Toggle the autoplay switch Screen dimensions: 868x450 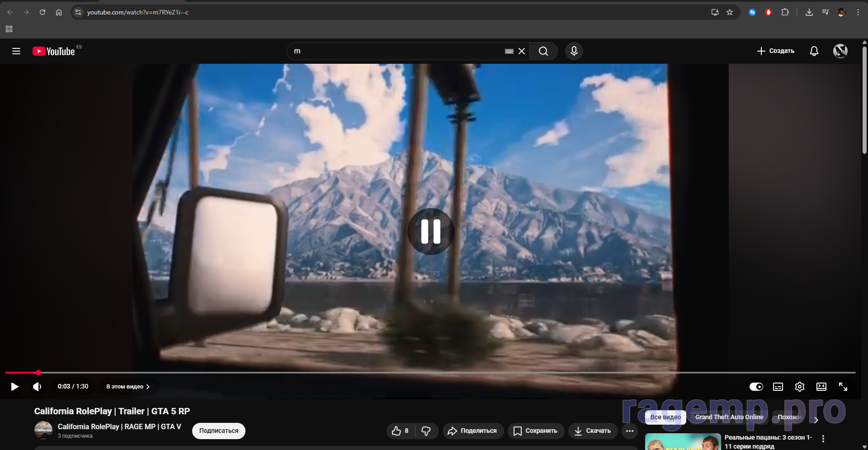756,387
